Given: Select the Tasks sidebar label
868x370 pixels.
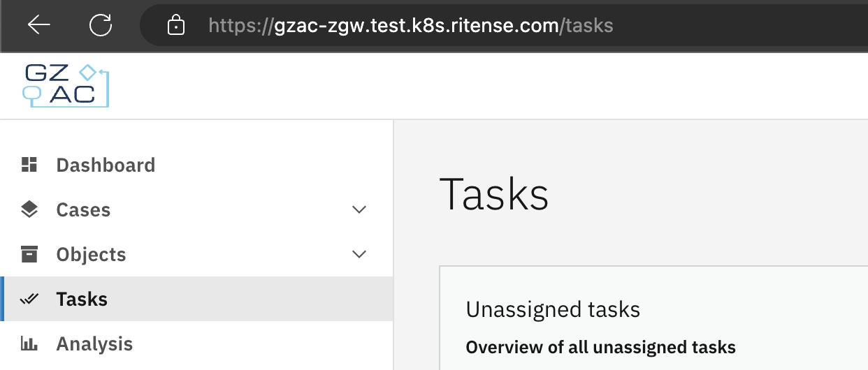Looking at the screenshot, I should tap(82, 299).
